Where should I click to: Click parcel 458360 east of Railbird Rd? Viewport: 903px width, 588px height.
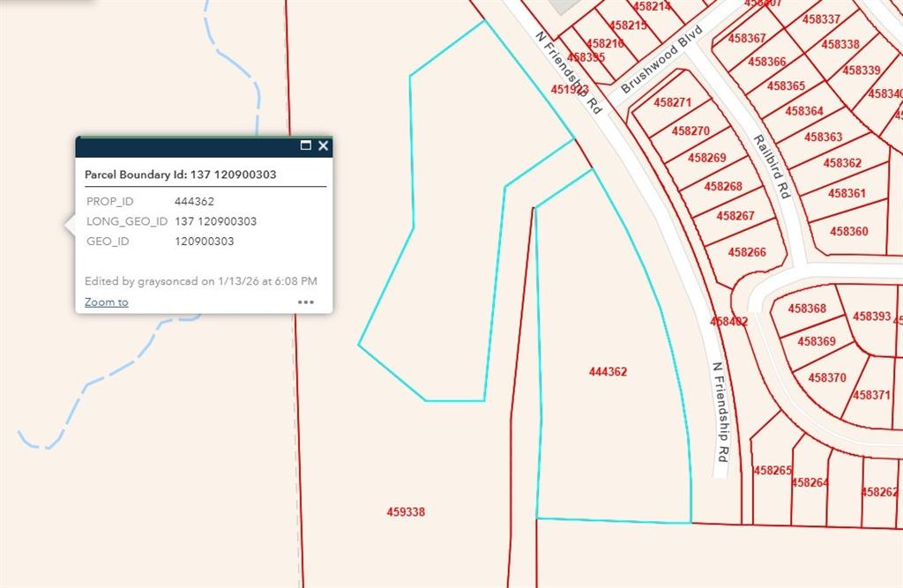pyautogui.click(x=848, y=232)
